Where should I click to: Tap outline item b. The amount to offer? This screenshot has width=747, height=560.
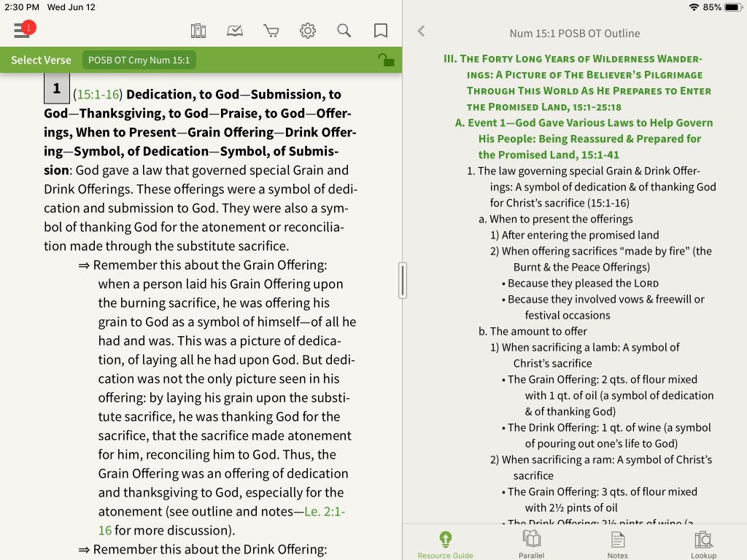[x=533, y=332]
